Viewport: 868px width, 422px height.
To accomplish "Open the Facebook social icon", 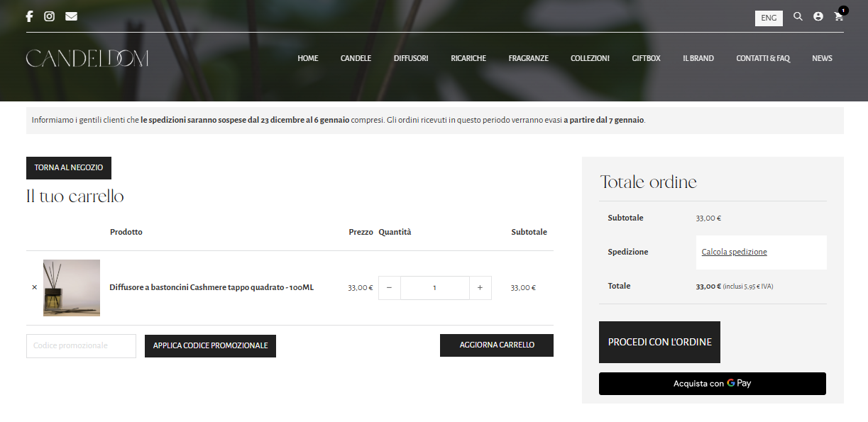I will [29, 16].
